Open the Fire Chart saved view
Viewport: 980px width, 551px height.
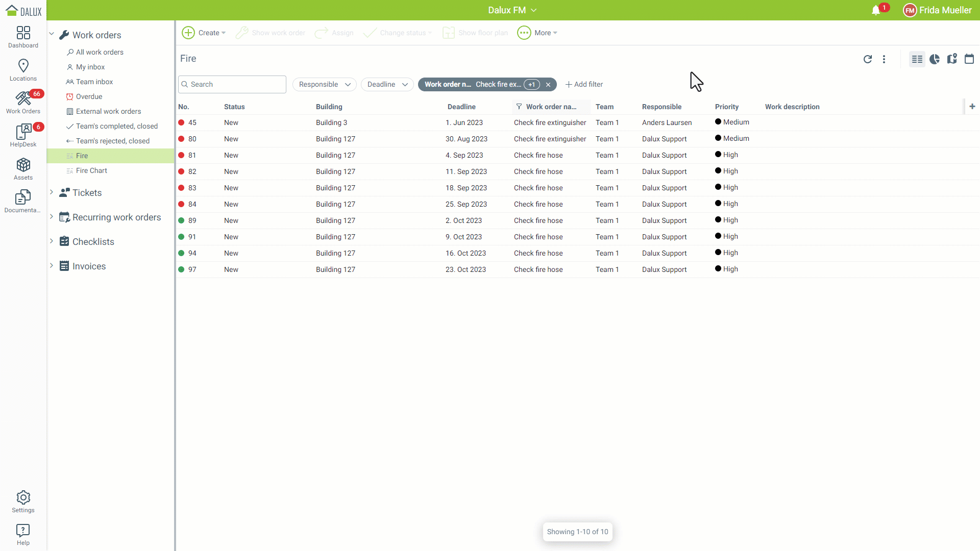click(91, 170)
